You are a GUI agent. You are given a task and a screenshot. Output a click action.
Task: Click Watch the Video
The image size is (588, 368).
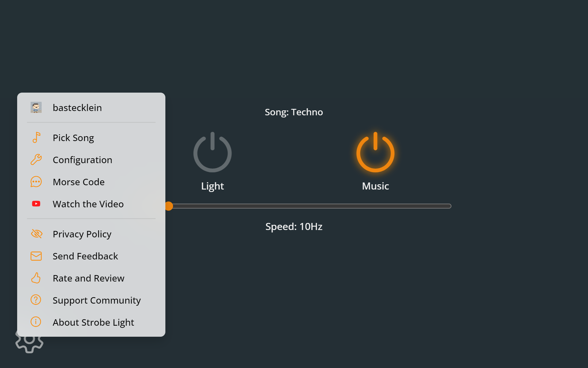(88, 204)
